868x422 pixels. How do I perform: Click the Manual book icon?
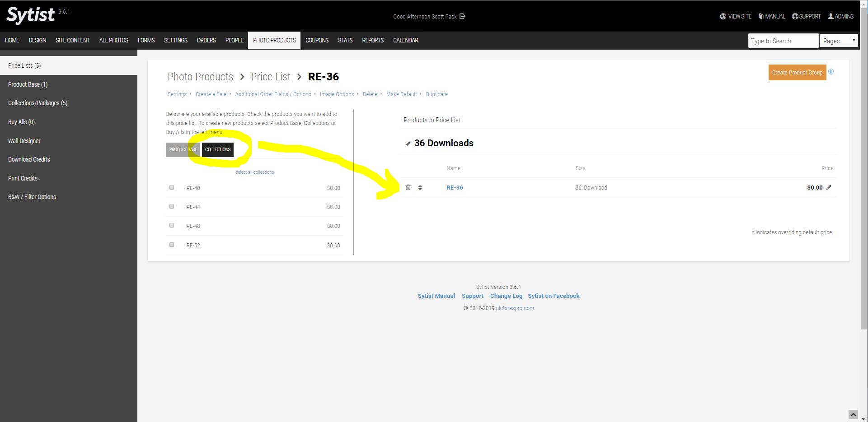761,16
